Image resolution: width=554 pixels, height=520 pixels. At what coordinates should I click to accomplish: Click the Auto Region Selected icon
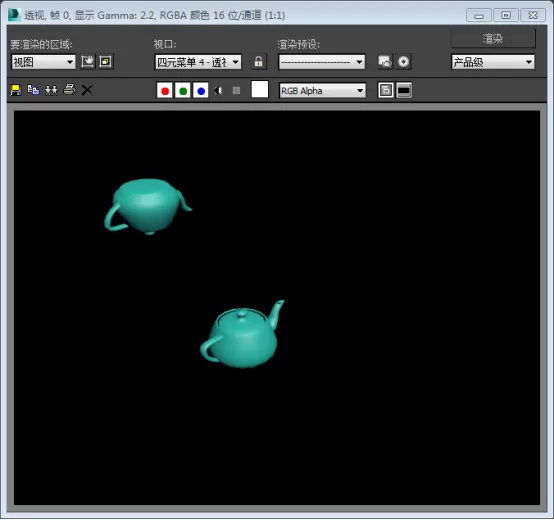pos(106,62)
